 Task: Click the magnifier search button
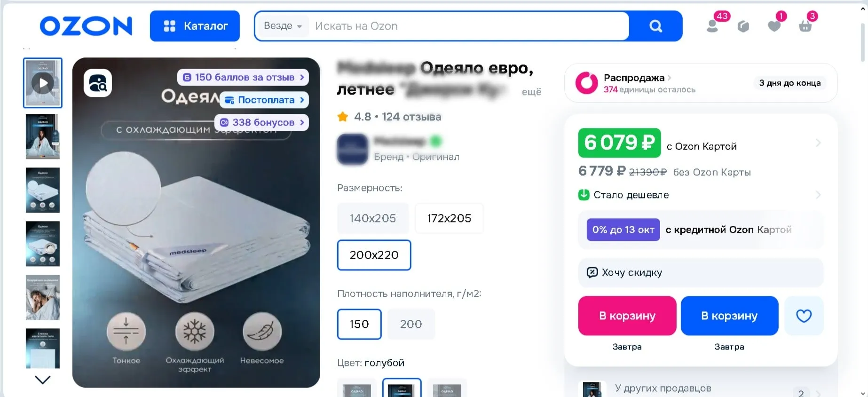[x=655, y=26]
